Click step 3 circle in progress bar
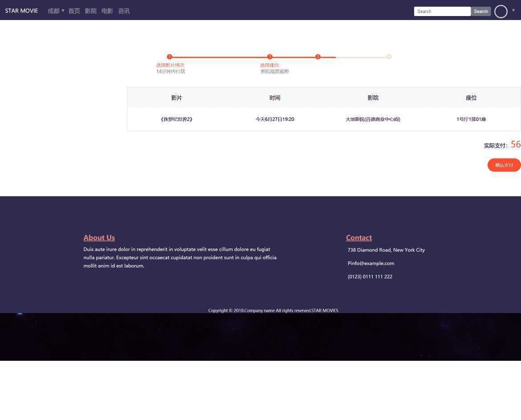The image size is (521, 420). 318,57
